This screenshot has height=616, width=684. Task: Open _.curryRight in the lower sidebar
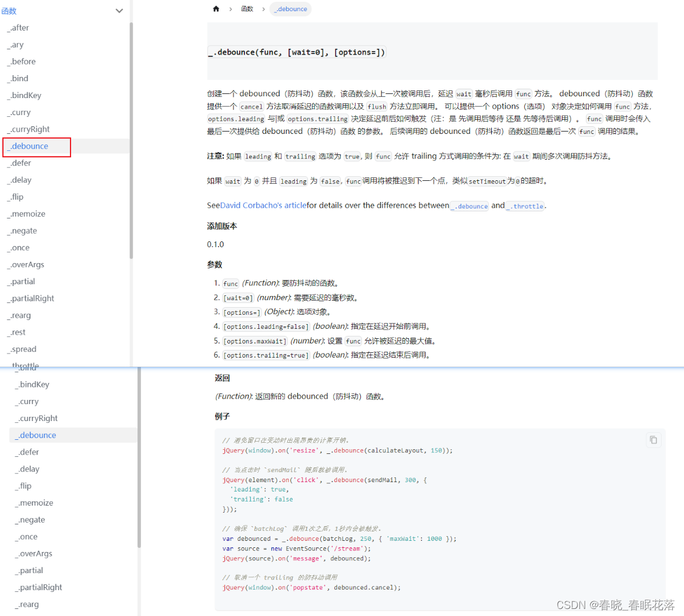coord(36,419)
